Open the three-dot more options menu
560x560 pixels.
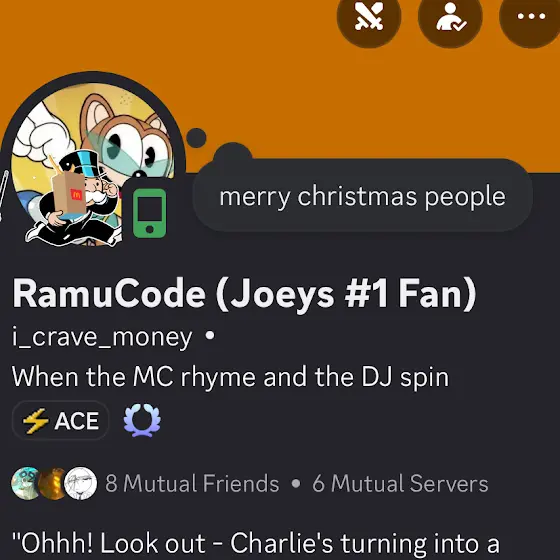coord(531,16)
